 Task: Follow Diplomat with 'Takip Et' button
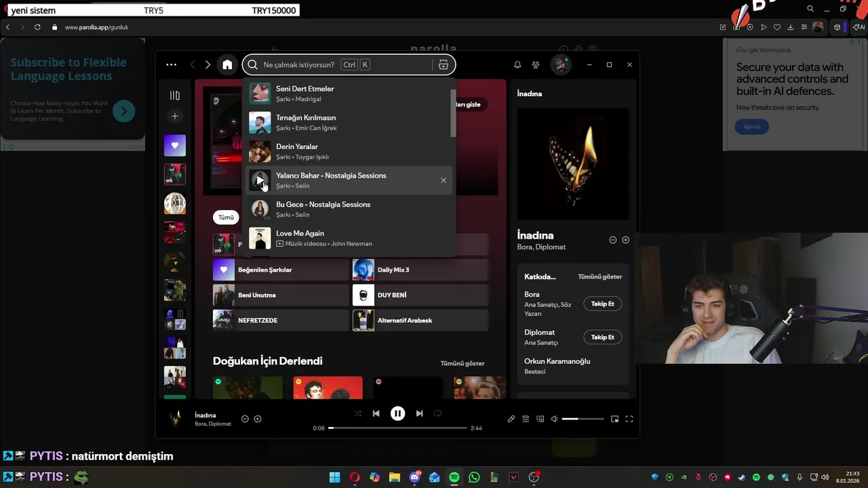602,337
